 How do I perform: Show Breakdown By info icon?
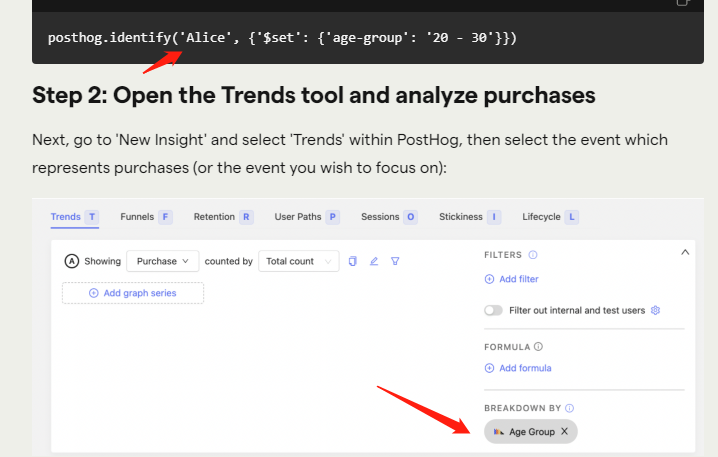pyautogui.click(x=569, y=408)
